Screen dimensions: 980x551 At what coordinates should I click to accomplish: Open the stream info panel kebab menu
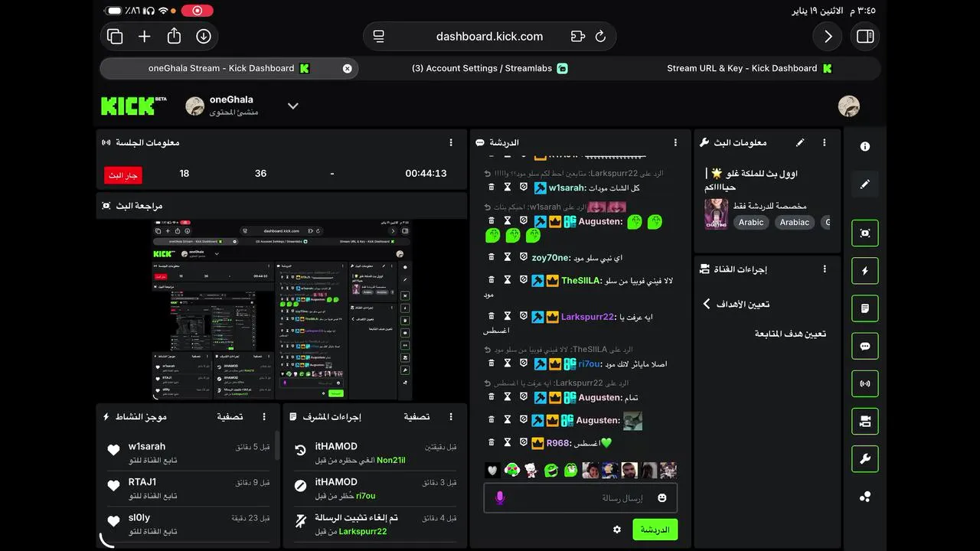point(825,142)
